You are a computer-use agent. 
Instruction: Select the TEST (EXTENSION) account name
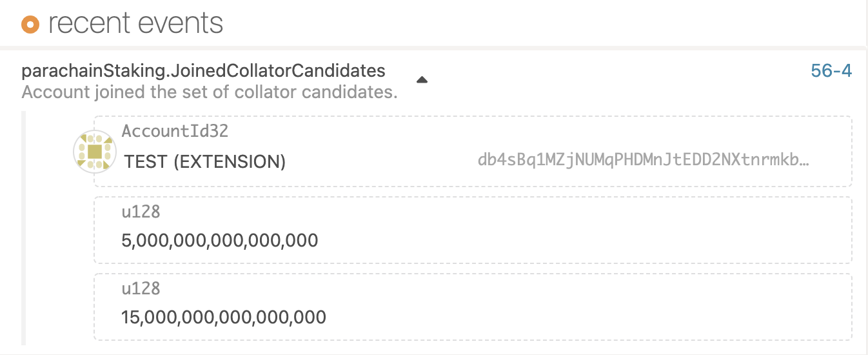tap(204, 161)
